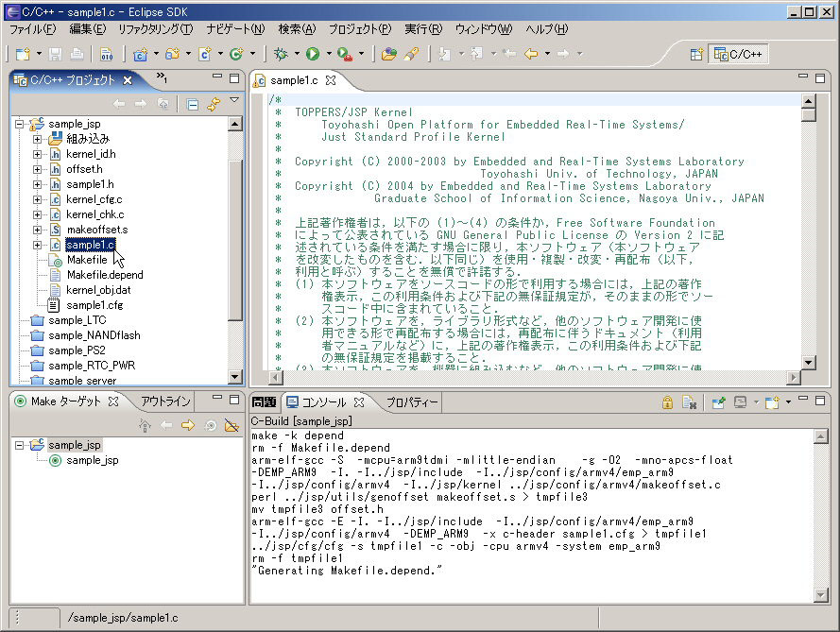Switch to the 問題 tab
The height and width of the screenshot is (632, 840).
click(x=264, y=402)
